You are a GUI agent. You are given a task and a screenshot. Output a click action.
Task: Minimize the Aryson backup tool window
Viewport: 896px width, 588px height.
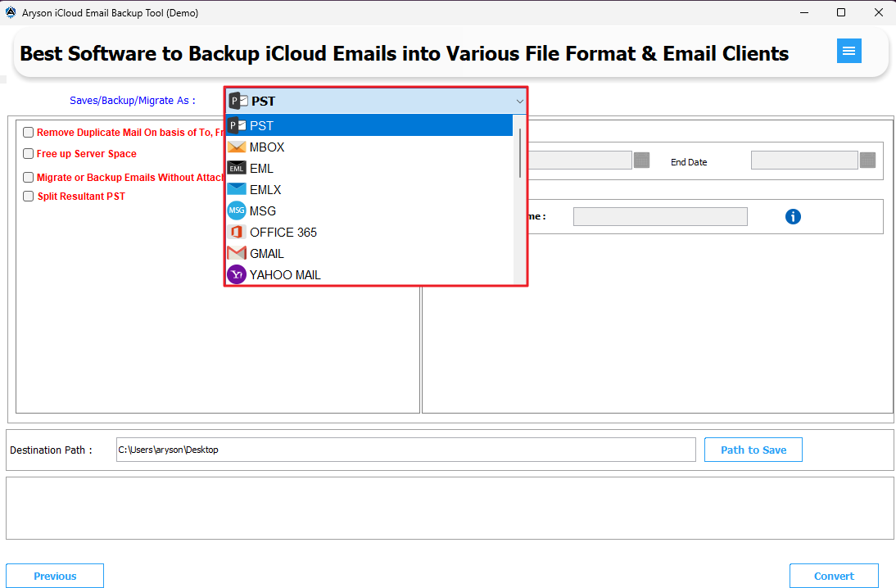point(804,12)
